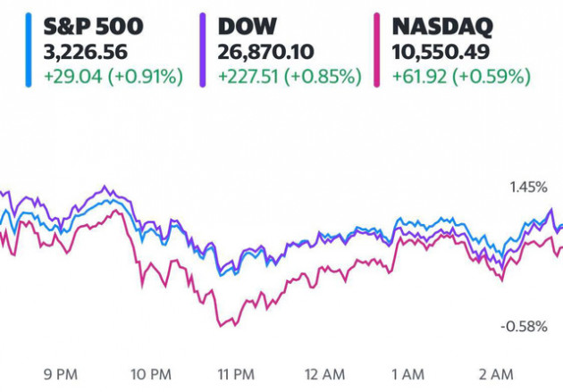Click the DOW index title
Viewport: 563px width, 392px height.
click(x=247, y=26)
